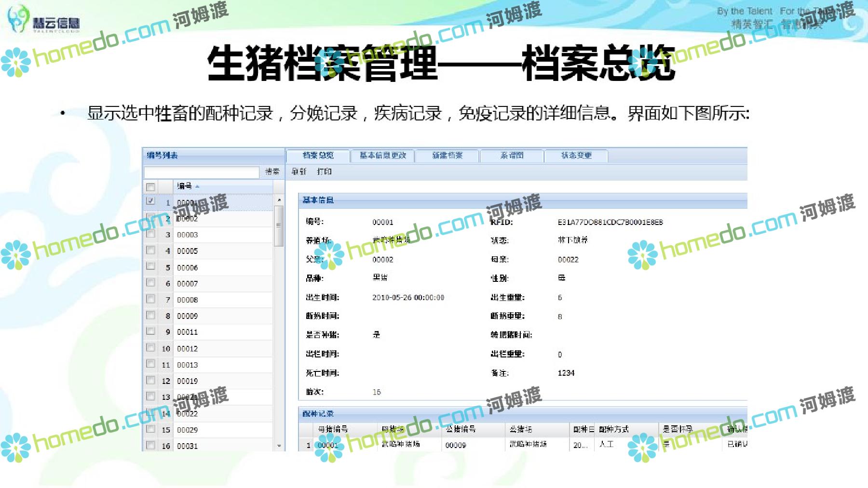This screenshot has height=488, width=868.
Task: Click the list scrollbar up arrow
Action: click(x=279, y=199)
